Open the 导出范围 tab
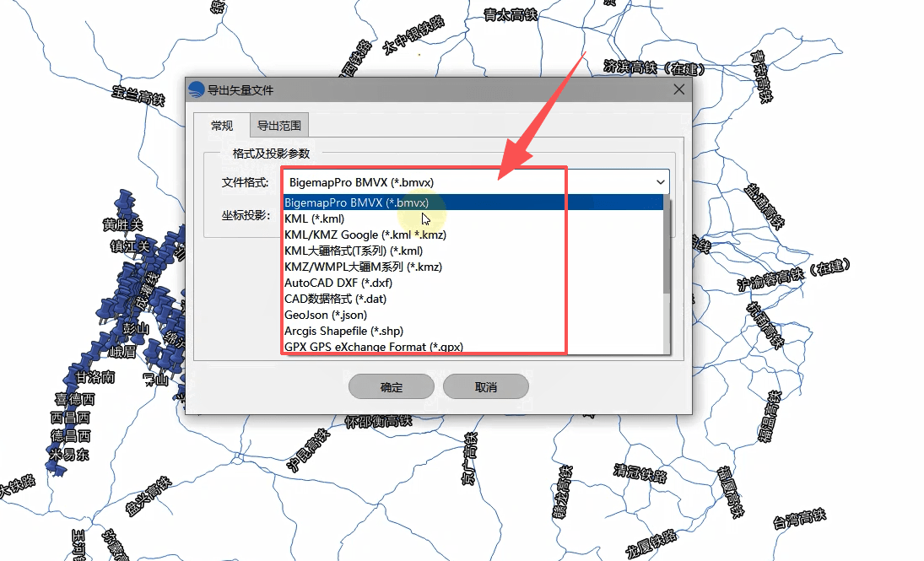 click(279, 126)
